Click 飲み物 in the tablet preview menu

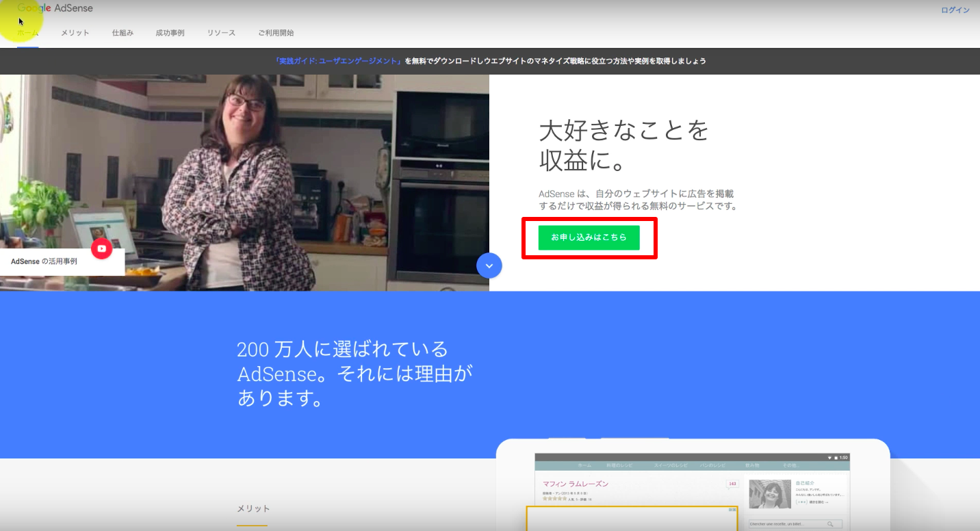point(751,465)
